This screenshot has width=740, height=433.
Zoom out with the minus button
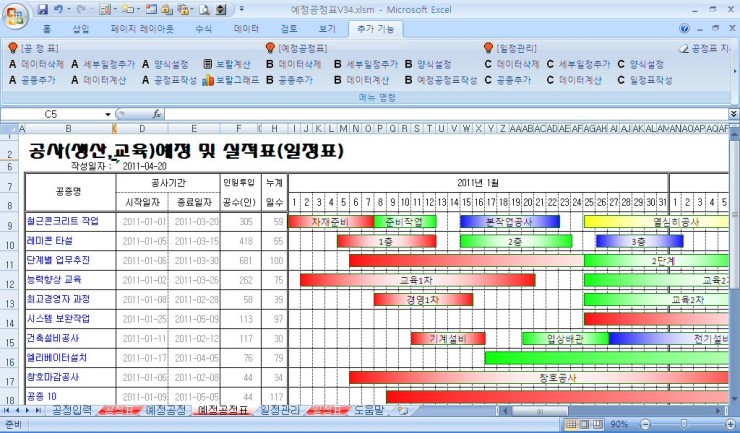tap(645, 424)
